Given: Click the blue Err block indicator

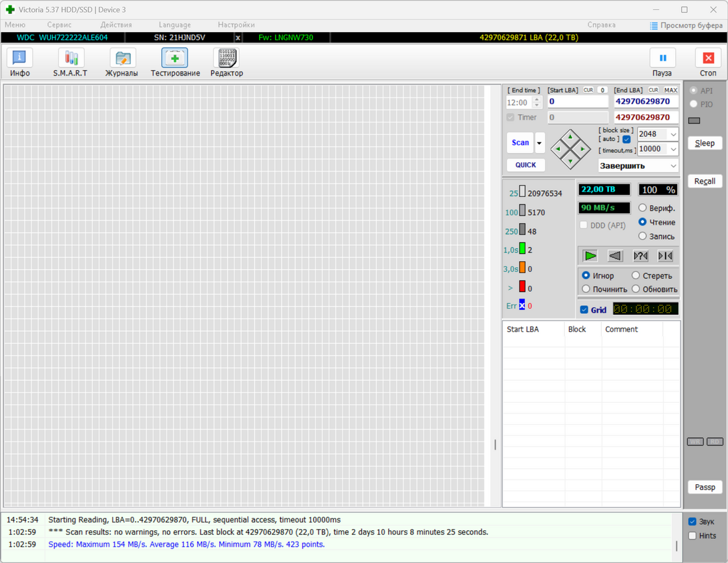Looking at the screenshot, I should pyautogui.click(x=522, y=305).
